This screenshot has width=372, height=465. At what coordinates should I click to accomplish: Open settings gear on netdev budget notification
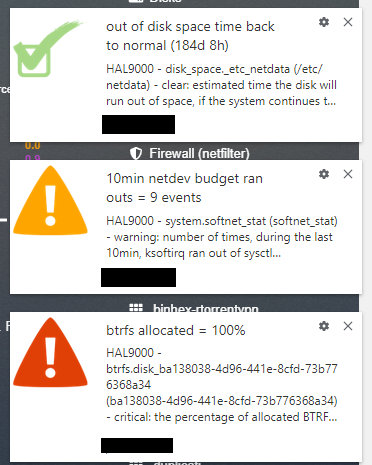tap(324, 174)
